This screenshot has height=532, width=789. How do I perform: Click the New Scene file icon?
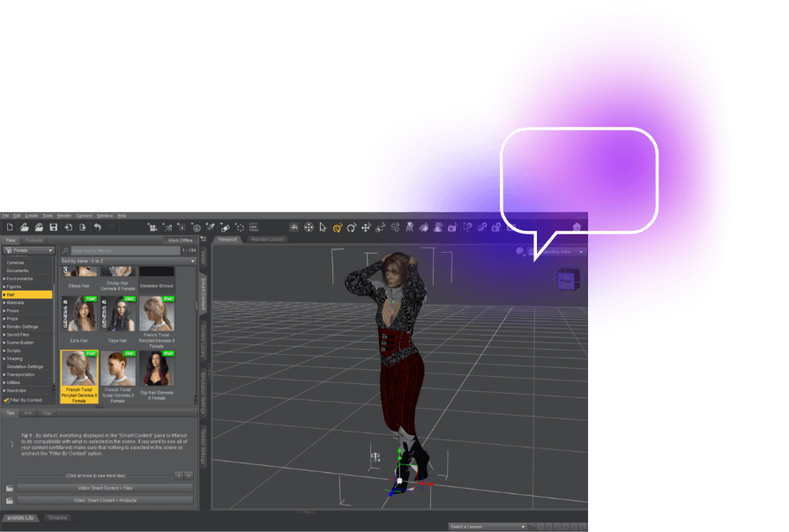click(x=10, y=227)
